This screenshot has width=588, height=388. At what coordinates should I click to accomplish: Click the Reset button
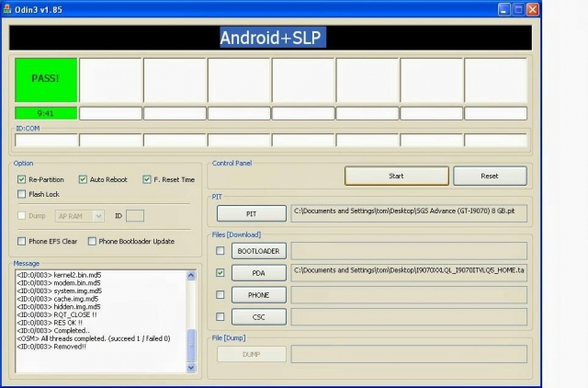tap(490, 176)
